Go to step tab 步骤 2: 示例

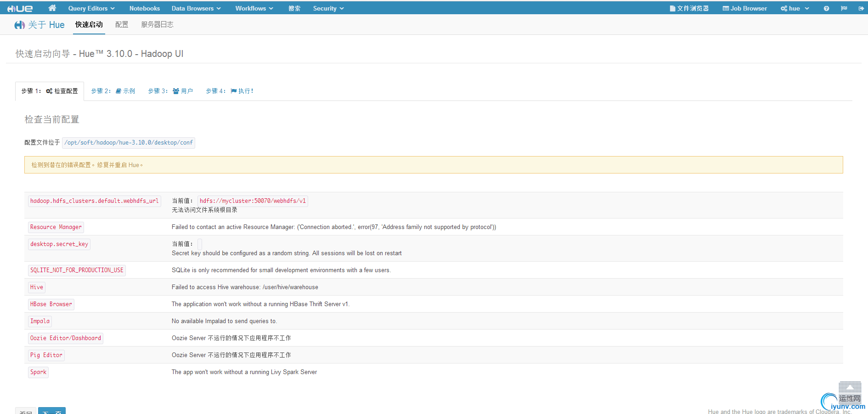click(x=113, y=91)
